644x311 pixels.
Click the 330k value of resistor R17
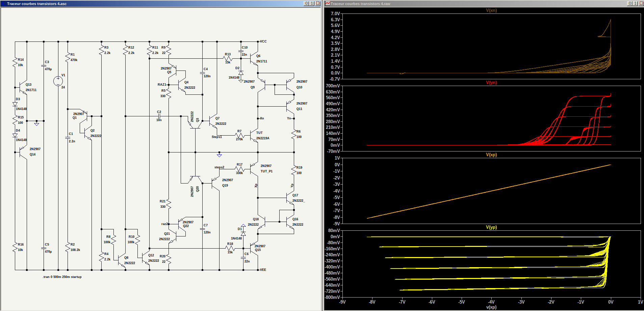point(239,173)
